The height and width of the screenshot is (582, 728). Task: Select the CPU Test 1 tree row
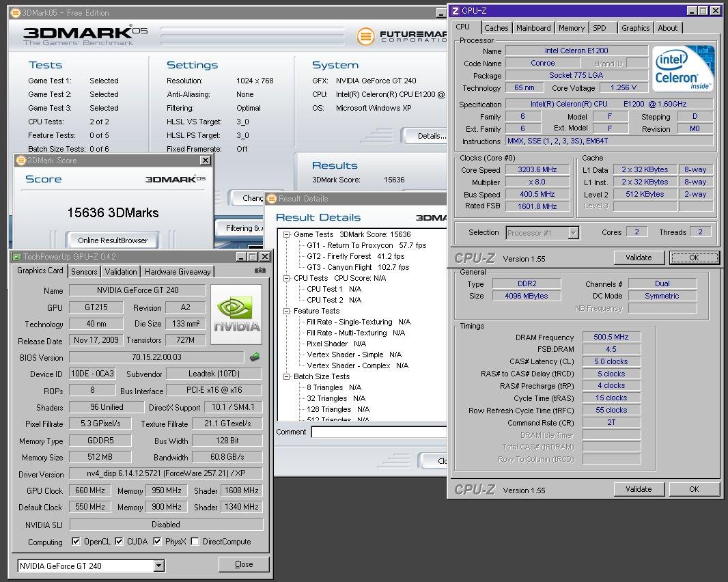click(x=334, y=289)
